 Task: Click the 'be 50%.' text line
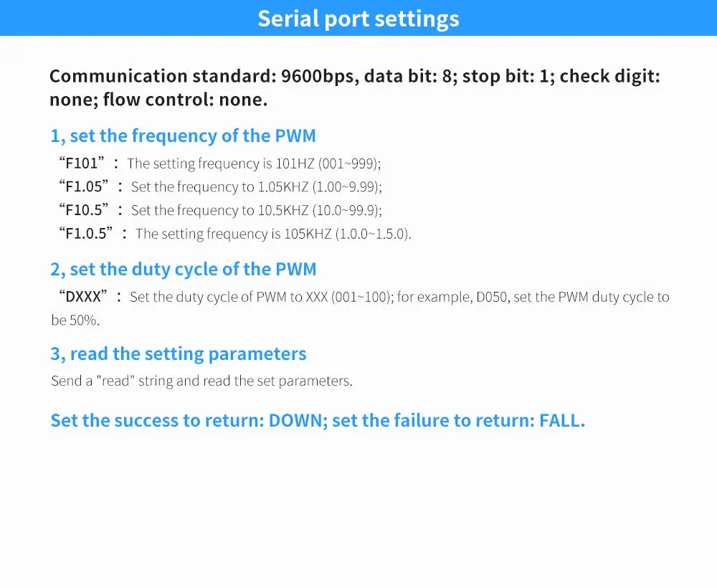(x=75, y=321)
